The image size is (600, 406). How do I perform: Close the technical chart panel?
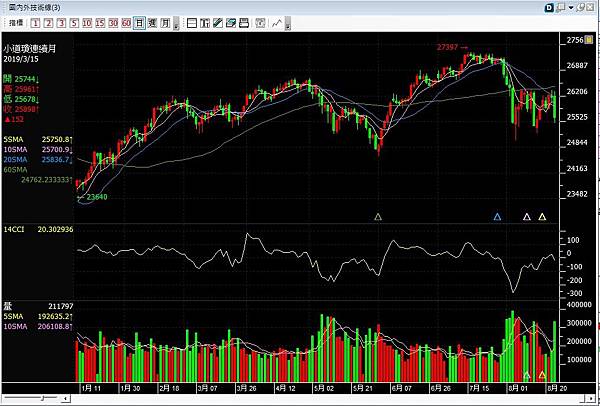590,8
